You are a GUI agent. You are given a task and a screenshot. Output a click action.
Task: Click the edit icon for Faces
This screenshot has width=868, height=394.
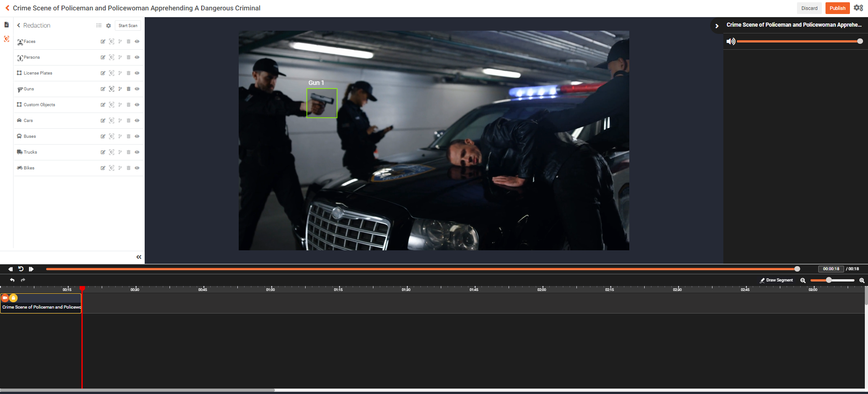(103, 42)
